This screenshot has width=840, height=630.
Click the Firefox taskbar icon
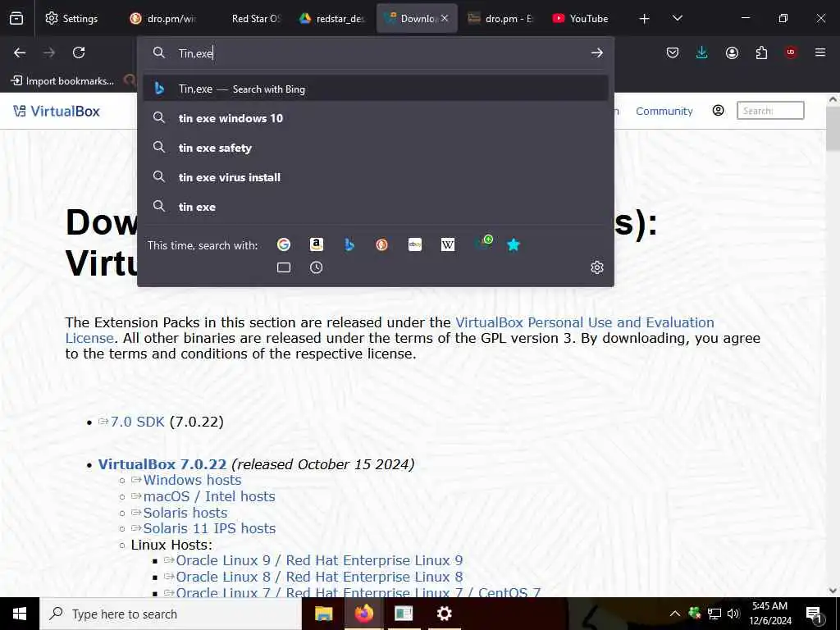(363, 614)
